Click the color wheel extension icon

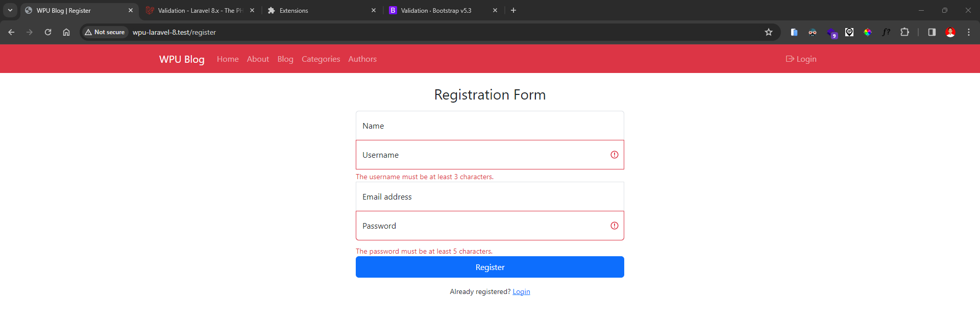868,32
